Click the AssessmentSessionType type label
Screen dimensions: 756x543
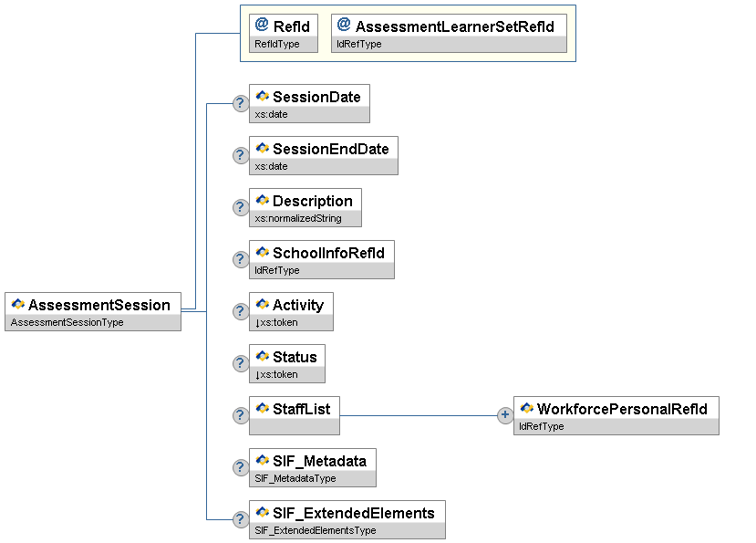pos(67,323)
